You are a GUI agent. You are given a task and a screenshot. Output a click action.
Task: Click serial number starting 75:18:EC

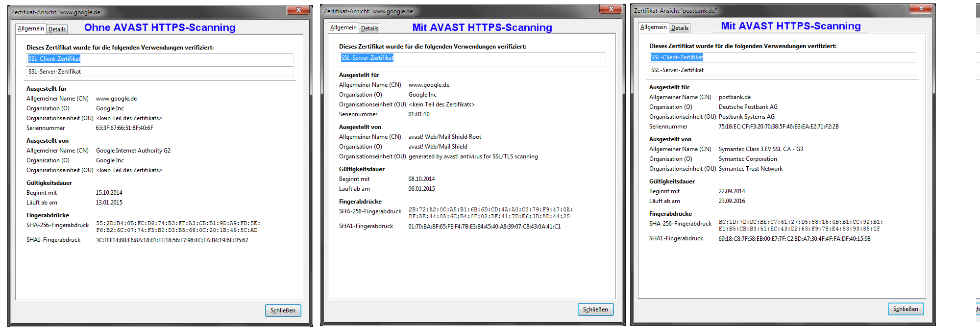point(779,127)
